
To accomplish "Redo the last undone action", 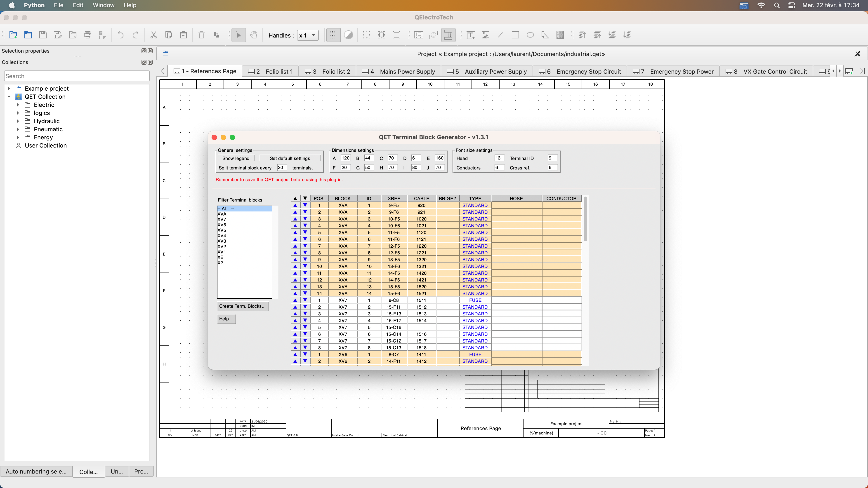I will pos(135,35).
